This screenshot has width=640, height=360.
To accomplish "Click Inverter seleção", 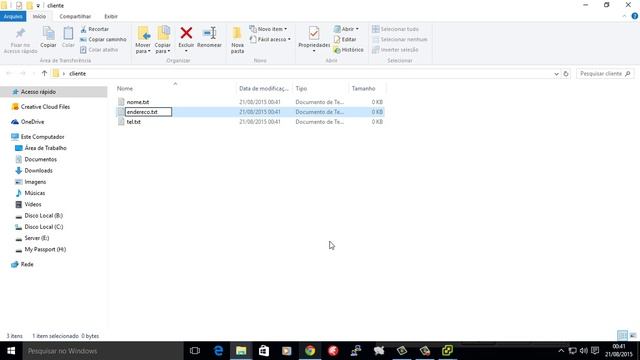I will coord(396,50).
